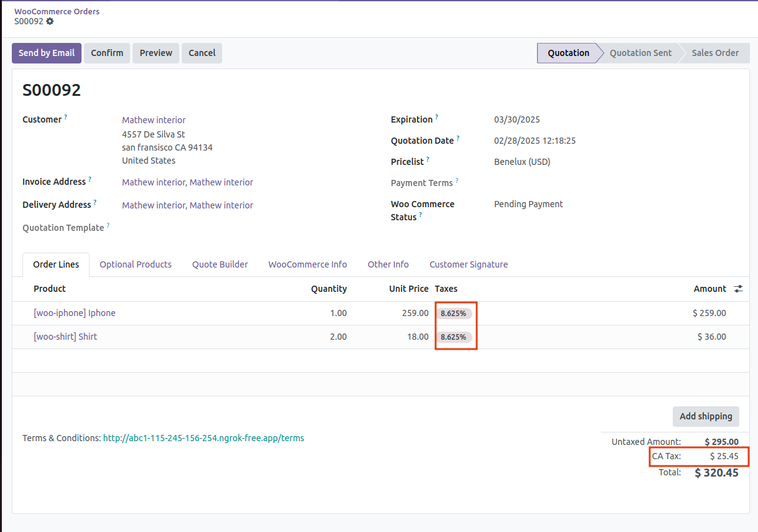Click the empty Payment Terms field
758x532 pixels.
tap(616, 183)
